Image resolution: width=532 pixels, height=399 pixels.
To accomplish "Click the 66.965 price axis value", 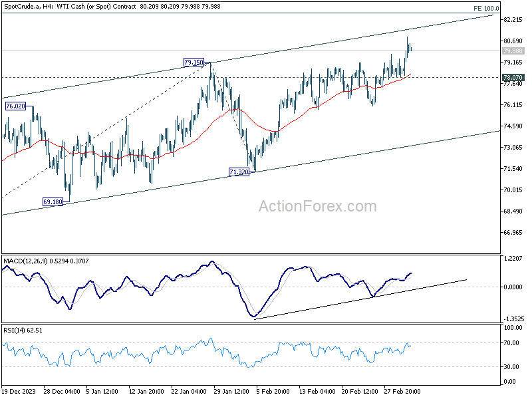I will (x=513, y=232).
